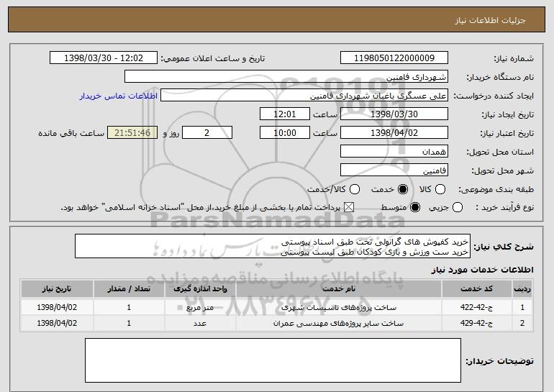
Task: Click the عدد unit cell
Action: pyautogui.click(x=200, y=324)
